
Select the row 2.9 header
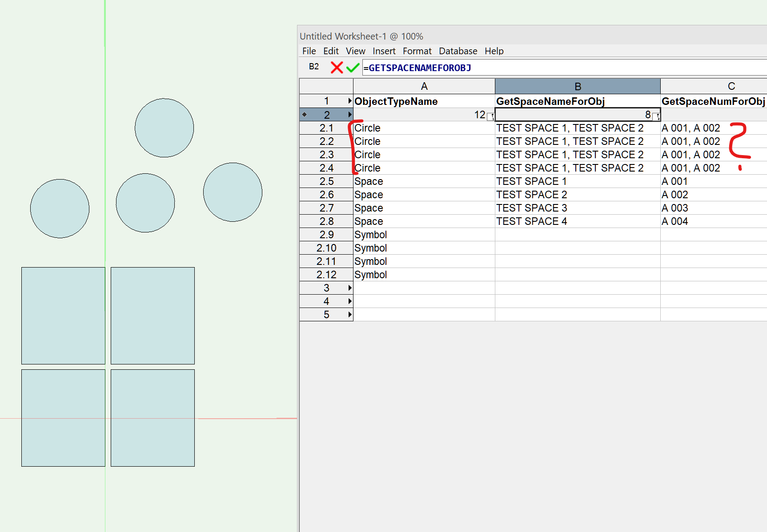[x=326, y=235]
